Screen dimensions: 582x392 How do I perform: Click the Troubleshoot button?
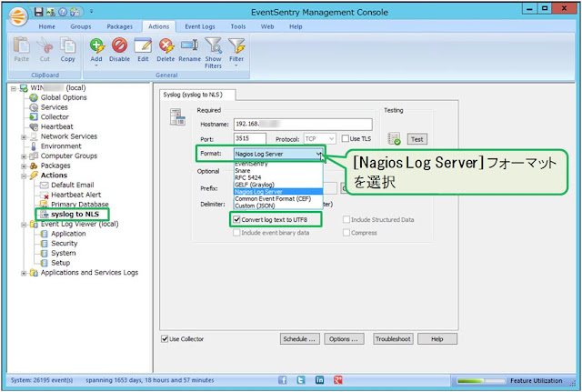[x=393, y=339]
